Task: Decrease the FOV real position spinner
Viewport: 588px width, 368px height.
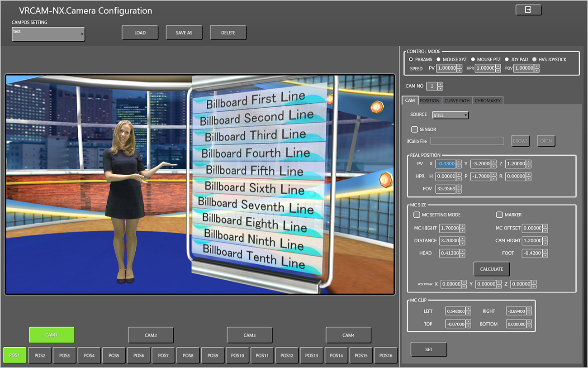Action: click(x=459, y=191)
